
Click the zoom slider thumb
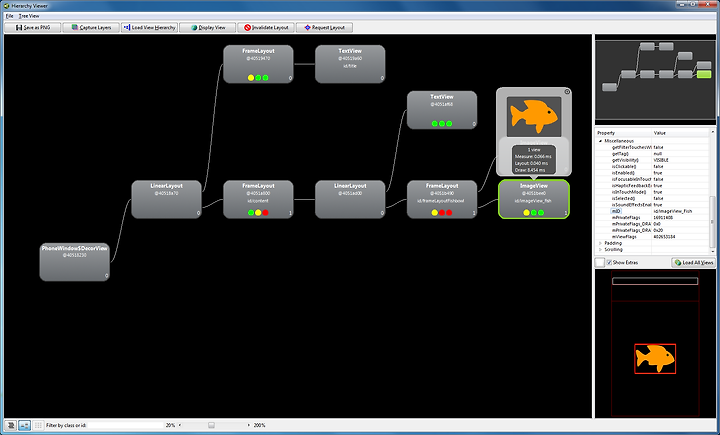click(x=211, y=425)
